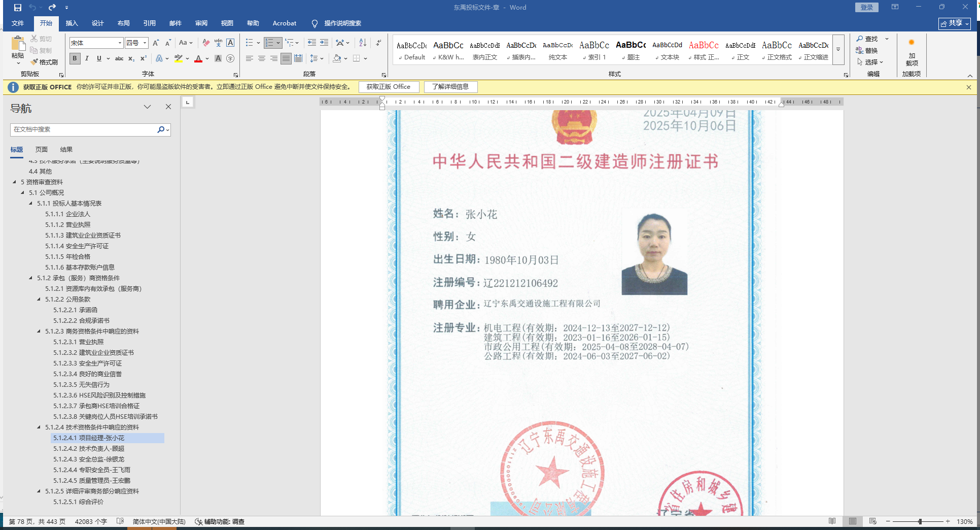980x530 pixels.
Task: Decrease the paragraph indent
Action: (x=312, y=43)
